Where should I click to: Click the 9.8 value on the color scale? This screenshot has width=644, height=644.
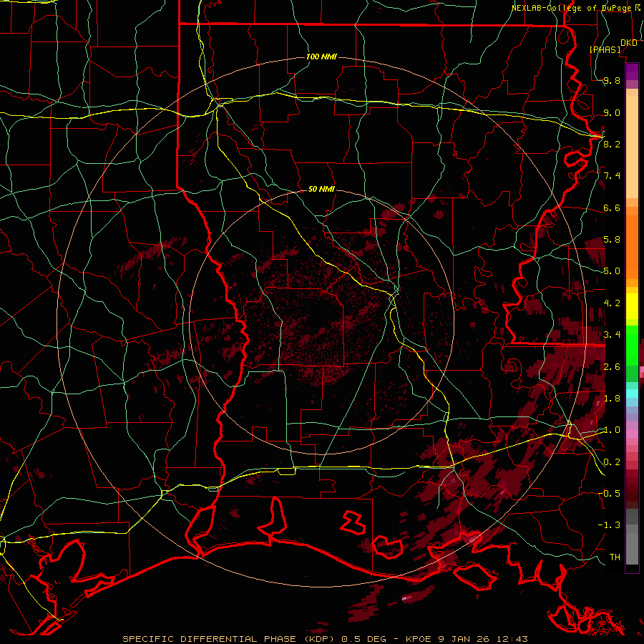[x=612, y=81]
